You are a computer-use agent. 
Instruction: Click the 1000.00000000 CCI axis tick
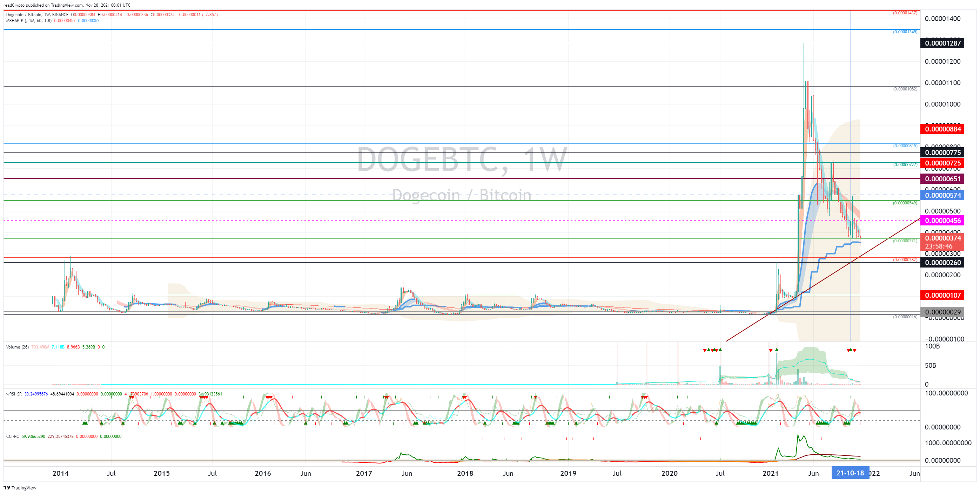[948, 443]
